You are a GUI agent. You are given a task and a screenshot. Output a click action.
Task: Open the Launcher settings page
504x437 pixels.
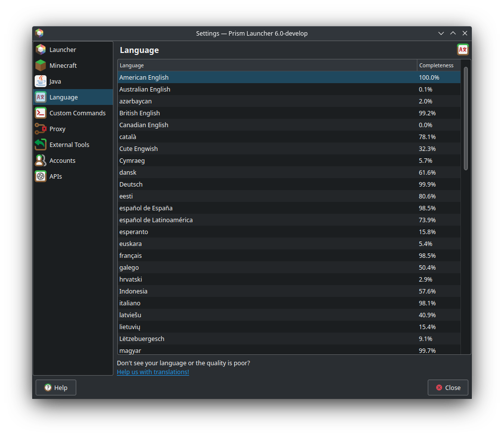point(73,49)
